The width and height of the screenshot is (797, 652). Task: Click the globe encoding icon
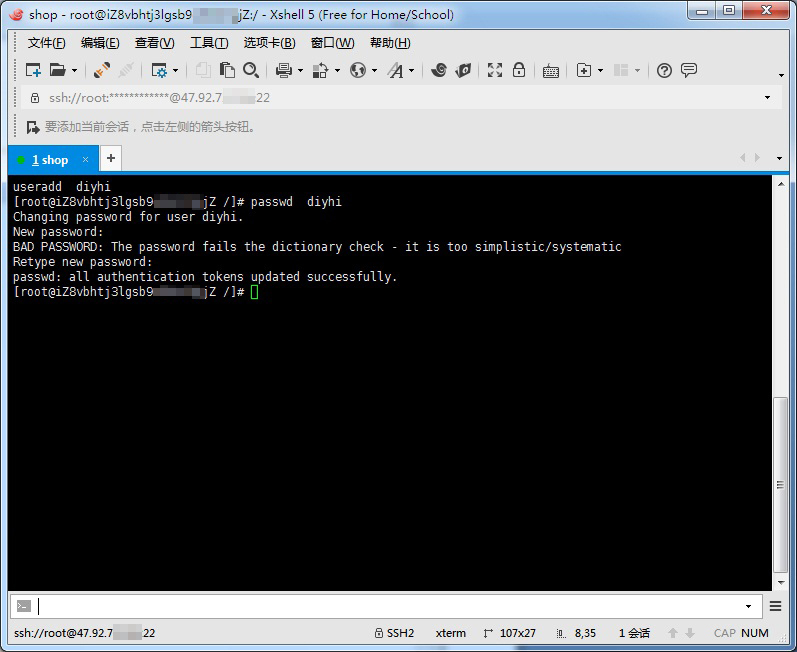tap(358, 70)
